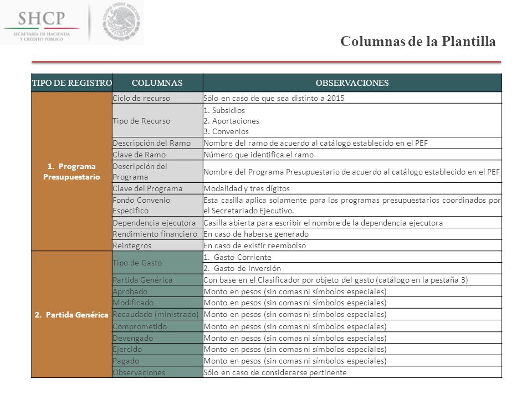Select the '1. Gasto Corriente' cell
This screenshot has width=532, height=399.
pyautogui.click(x=352, y=257)
